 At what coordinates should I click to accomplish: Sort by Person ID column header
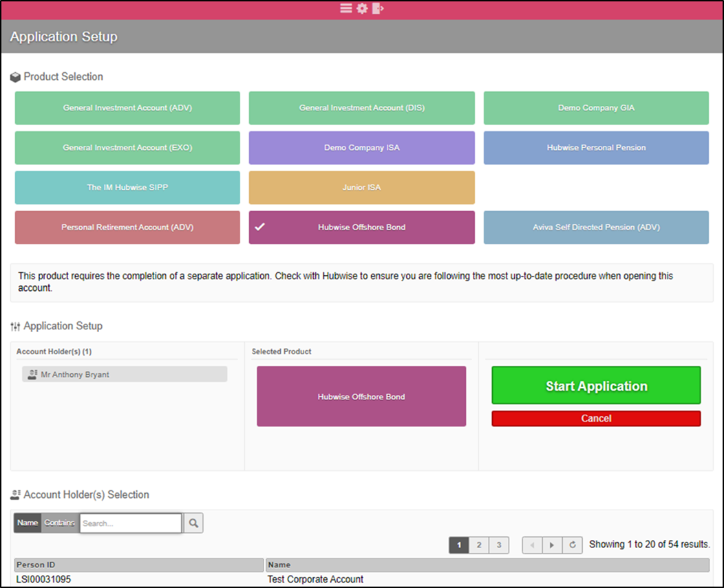point(139,565)
